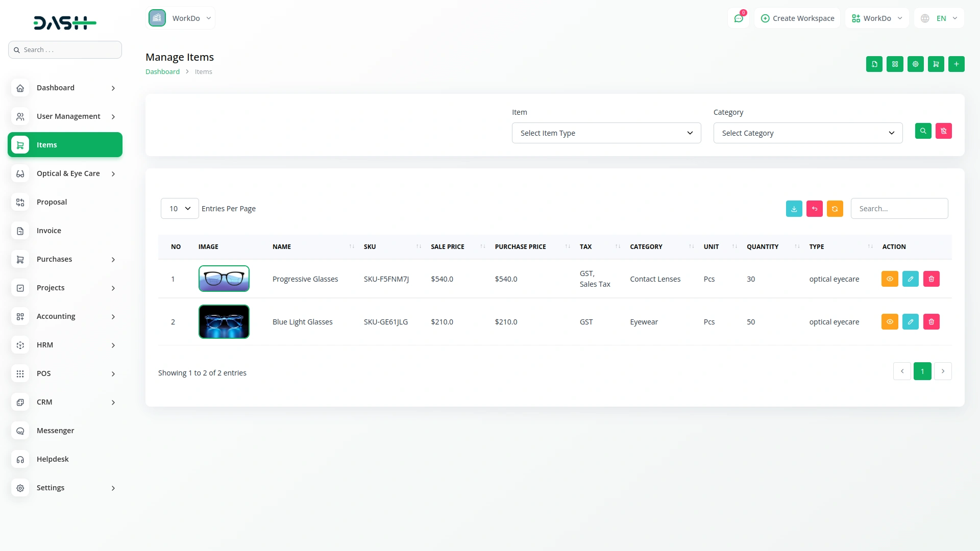
Task: Click the Create Workspace button
Action: [x=797, y=18]
